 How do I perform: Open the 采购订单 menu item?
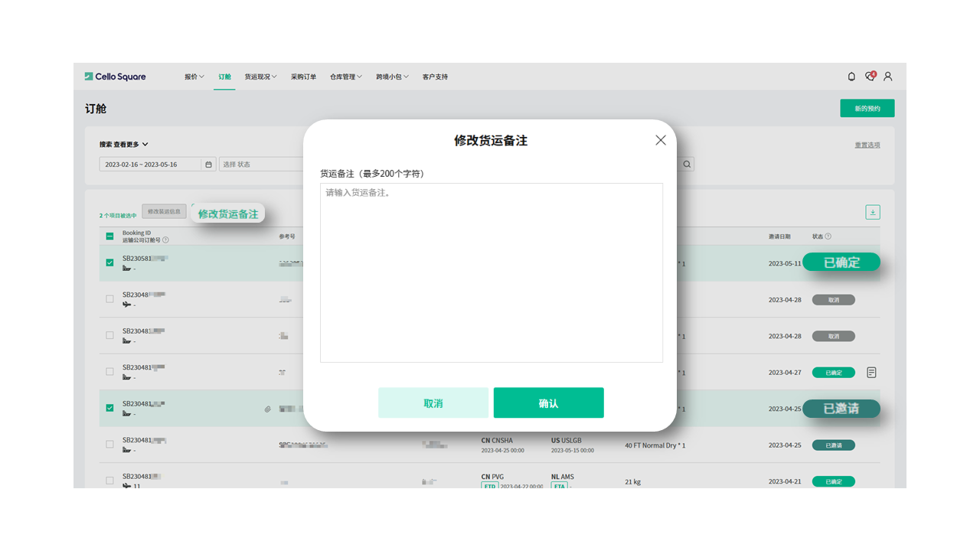click(x=303, y=77)
